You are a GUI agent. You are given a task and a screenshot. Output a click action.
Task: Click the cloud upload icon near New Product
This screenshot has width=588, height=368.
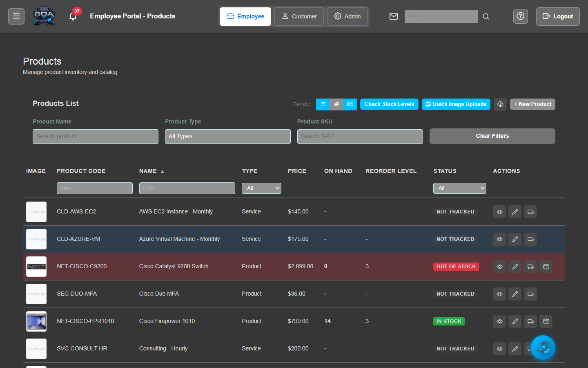[500, 104]
